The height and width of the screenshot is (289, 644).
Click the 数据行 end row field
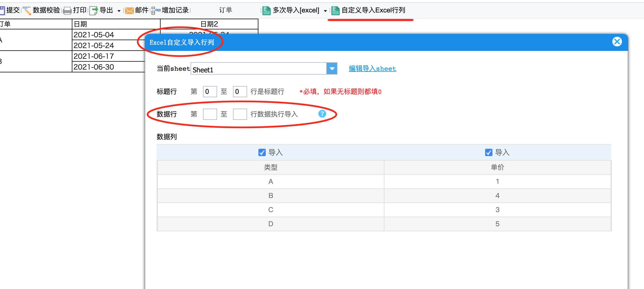240,114
